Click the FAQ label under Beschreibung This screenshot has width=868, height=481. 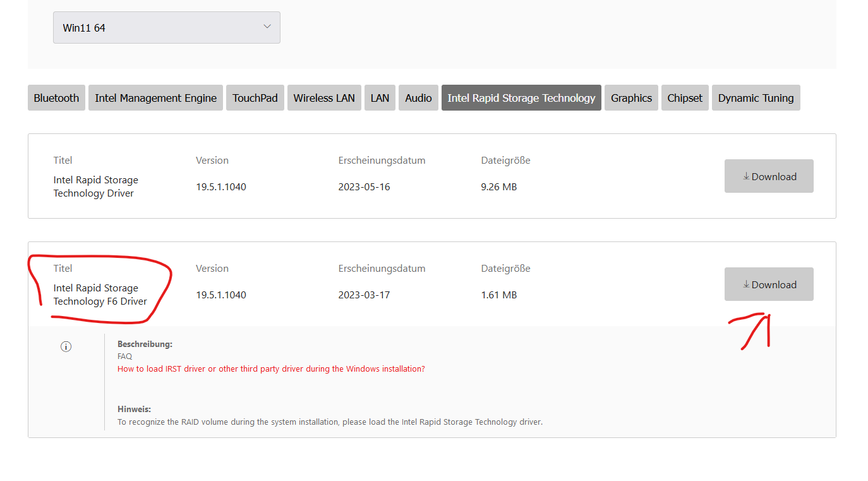125,356
